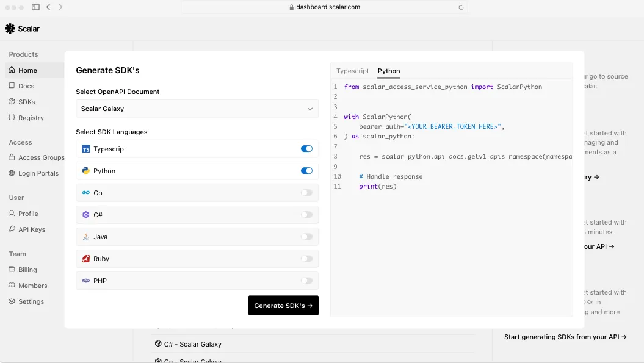This screenshot has height=363, width=644.
Task: Turn off the Python SDK toggle
Action: 306,171
